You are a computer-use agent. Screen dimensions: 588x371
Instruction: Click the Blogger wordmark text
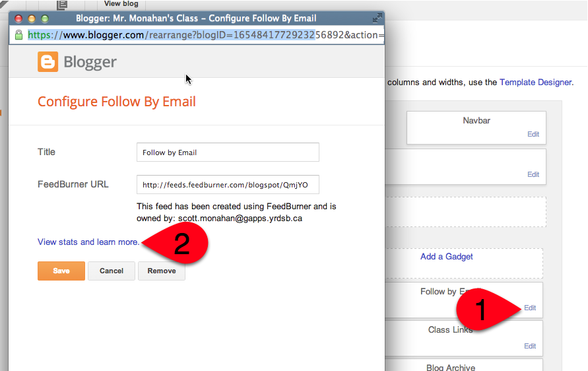90,62
